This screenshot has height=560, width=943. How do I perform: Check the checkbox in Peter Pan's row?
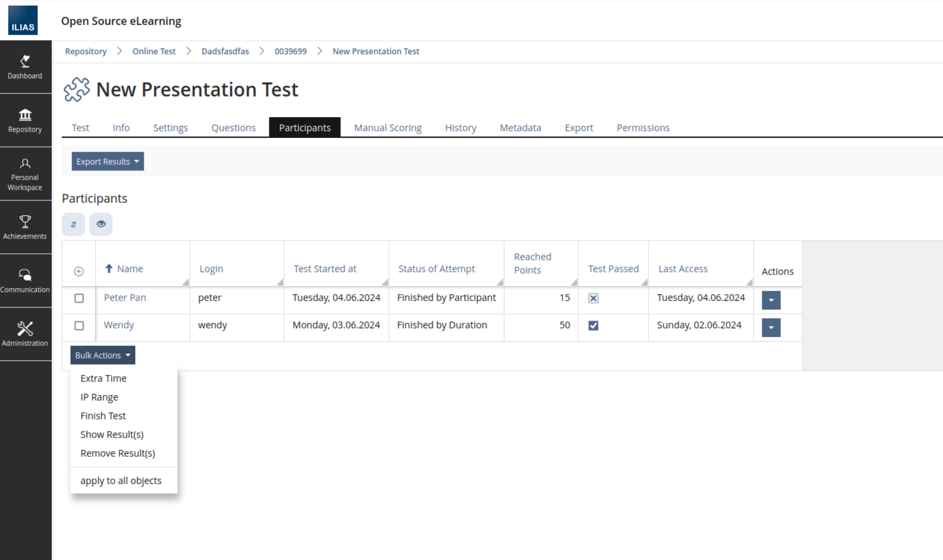tap(79, 299)
